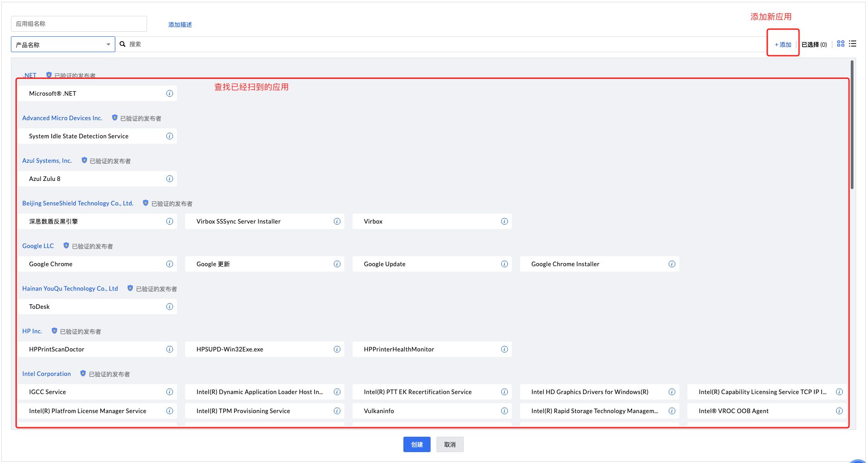This screenshot has height=463, width=868.
Task: Click info icon for ToDesk
Action: click(170, 307)
